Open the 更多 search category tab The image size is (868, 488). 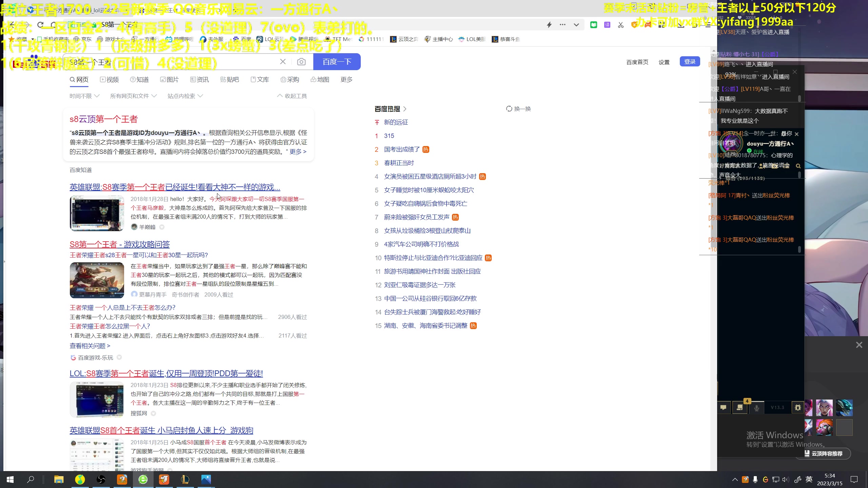point(347,80)
